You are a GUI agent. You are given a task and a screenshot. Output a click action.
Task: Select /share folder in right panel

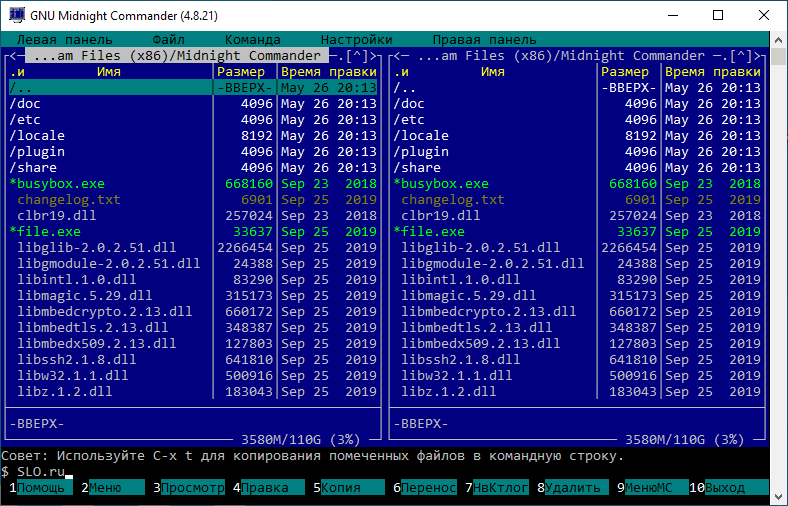pyautogui.click(x=577, y=168)
